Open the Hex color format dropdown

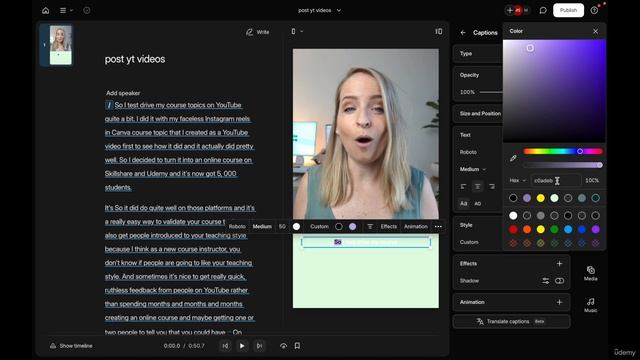[517, 180]
